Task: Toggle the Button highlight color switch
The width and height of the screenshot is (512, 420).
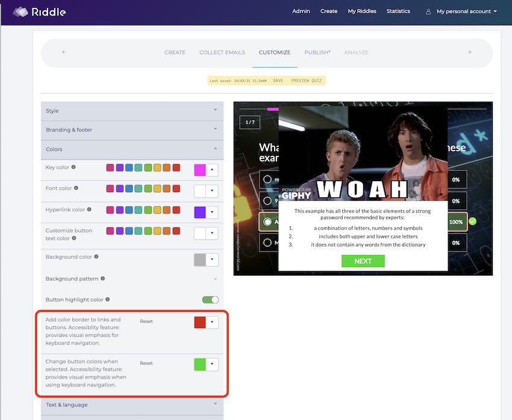Action: 210,300
